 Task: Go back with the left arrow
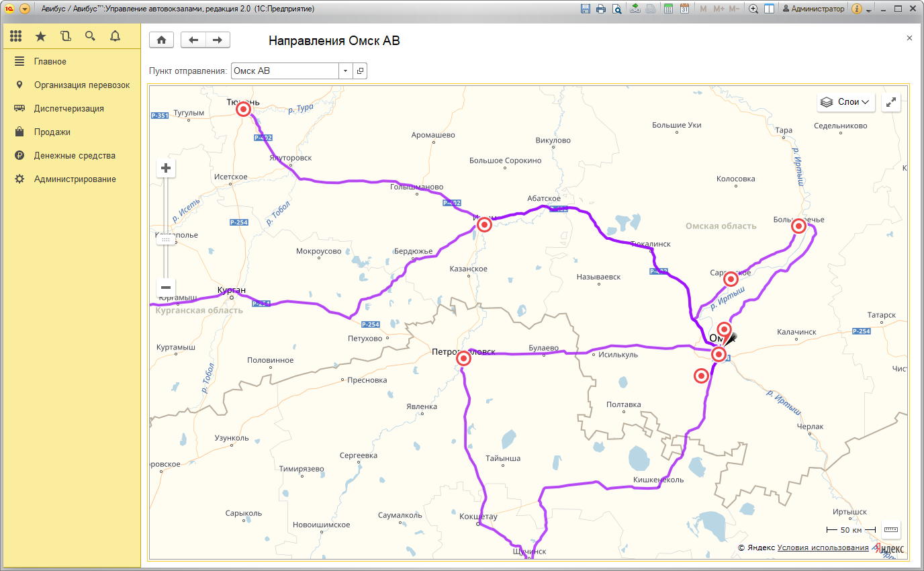click(193, 40)
